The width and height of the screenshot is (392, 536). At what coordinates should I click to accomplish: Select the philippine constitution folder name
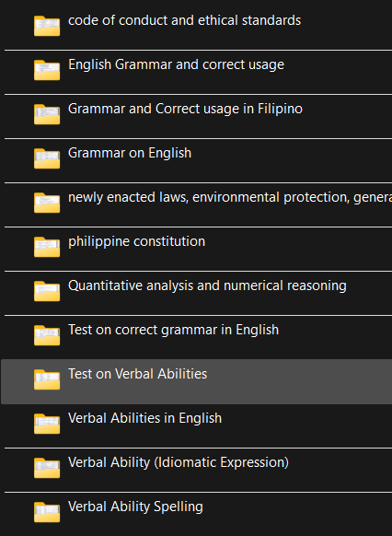point(136,242)
